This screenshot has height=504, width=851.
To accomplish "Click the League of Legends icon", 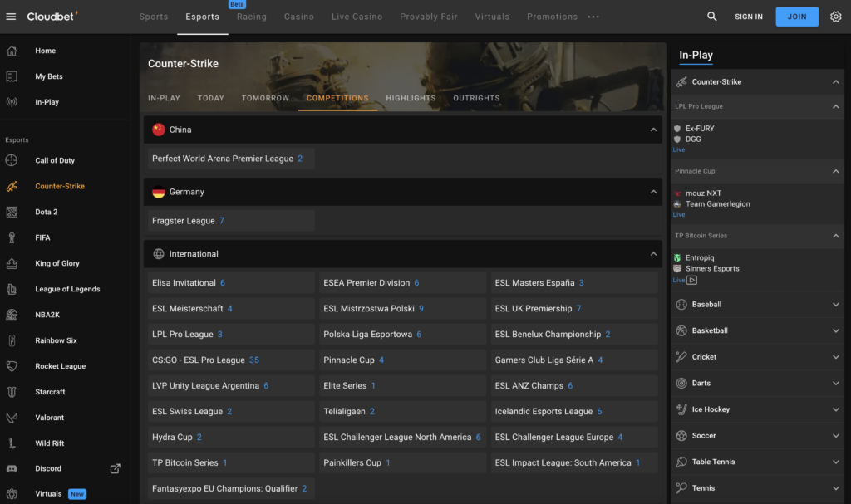I will click(x=12, y=289).
